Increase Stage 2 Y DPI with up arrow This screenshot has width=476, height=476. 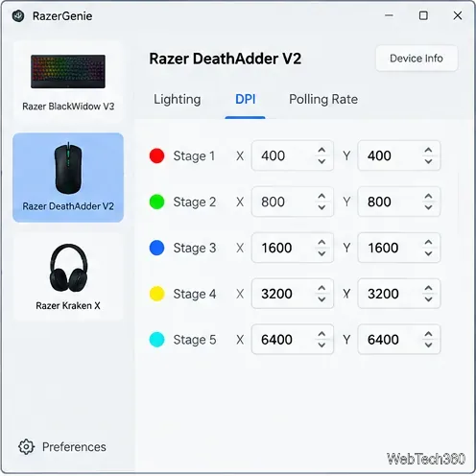pyautogui.click(x=428, y=196)
